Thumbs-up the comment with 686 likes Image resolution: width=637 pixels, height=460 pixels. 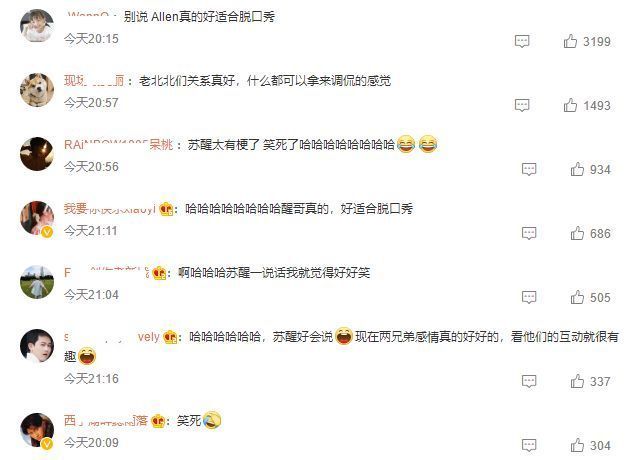click(x=577, y=233)
